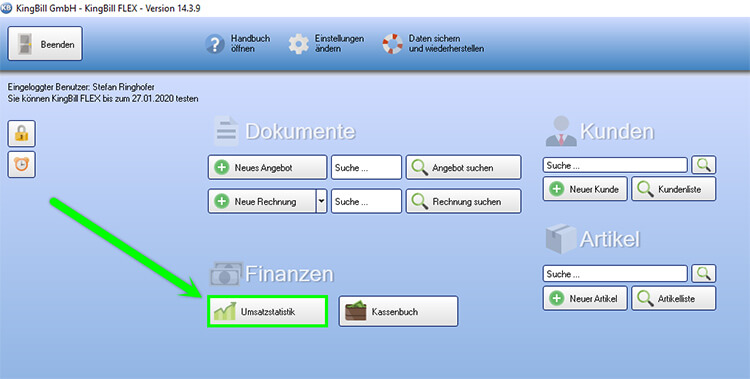Viewport: 750px width, 379px height.
Task: Click the Angebot suchen button
Action: tap(463, 167)
